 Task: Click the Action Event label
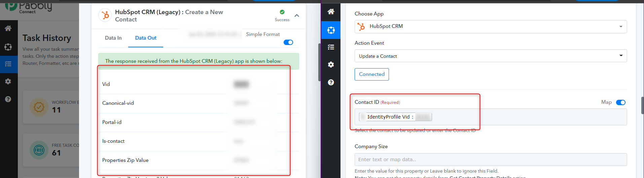point(369,43)
